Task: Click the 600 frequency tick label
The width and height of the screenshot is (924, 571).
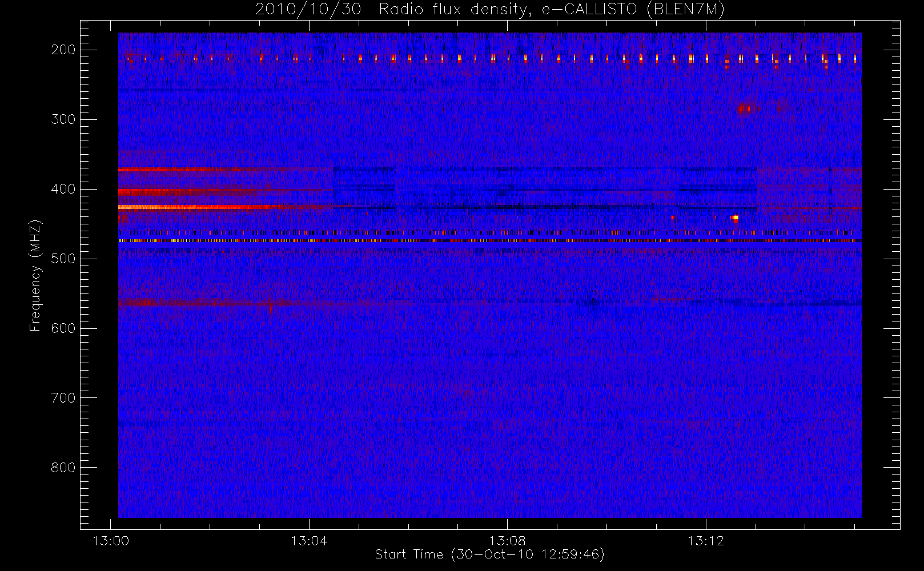Action: 63,328
